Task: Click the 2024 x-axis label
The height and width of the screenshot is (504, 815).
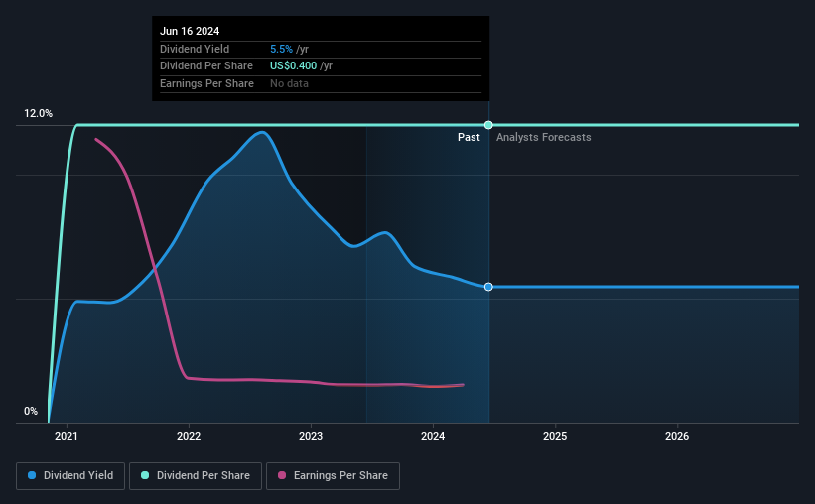Action: (x=433, y=436)
